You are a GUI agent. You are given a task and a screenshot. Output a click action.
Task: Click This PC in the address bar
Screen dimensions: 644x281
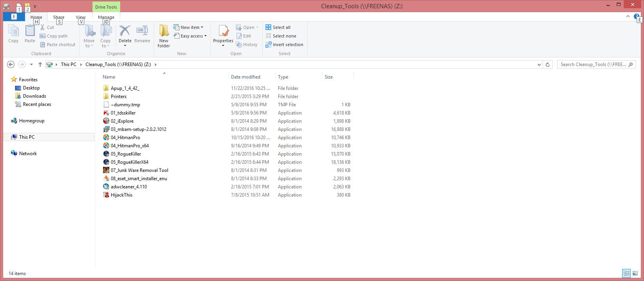tap(69, 64)
